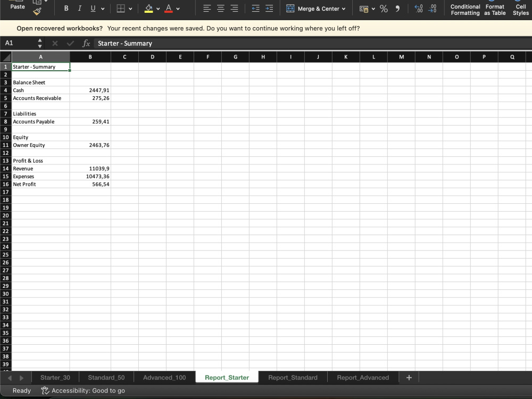Select Profit & Loss heading cell
532x399 pixels.
[41, 161]
